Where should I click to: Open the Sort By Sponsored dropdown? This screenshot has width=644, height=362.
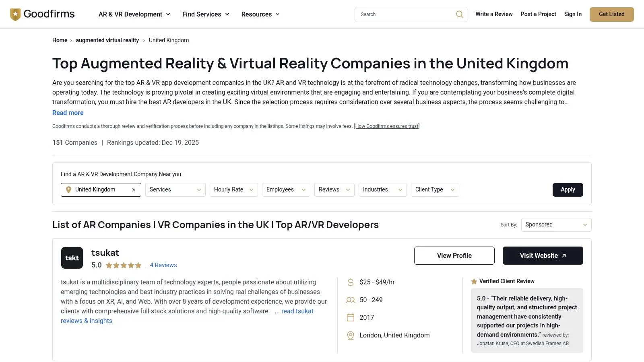tap(556, 225)
